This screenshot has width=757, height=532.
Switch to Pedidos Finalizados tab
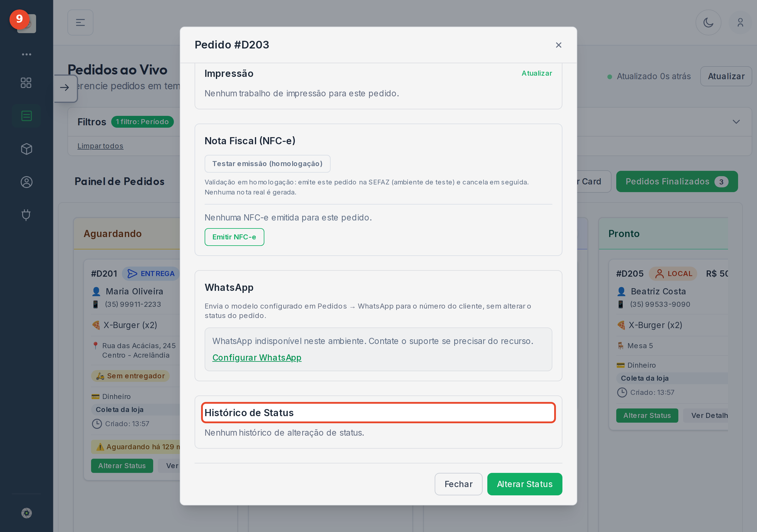[x=677, y=181]
